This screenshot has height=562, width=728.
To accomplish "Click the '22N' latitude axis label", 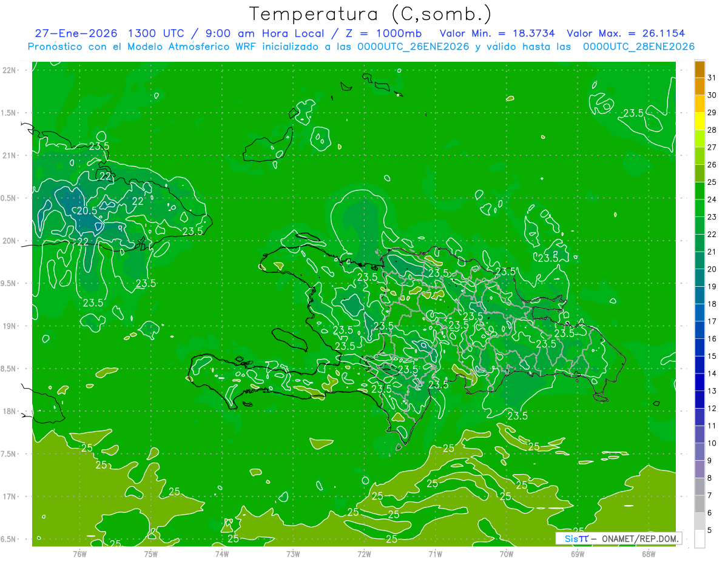I will pos(9,70).
